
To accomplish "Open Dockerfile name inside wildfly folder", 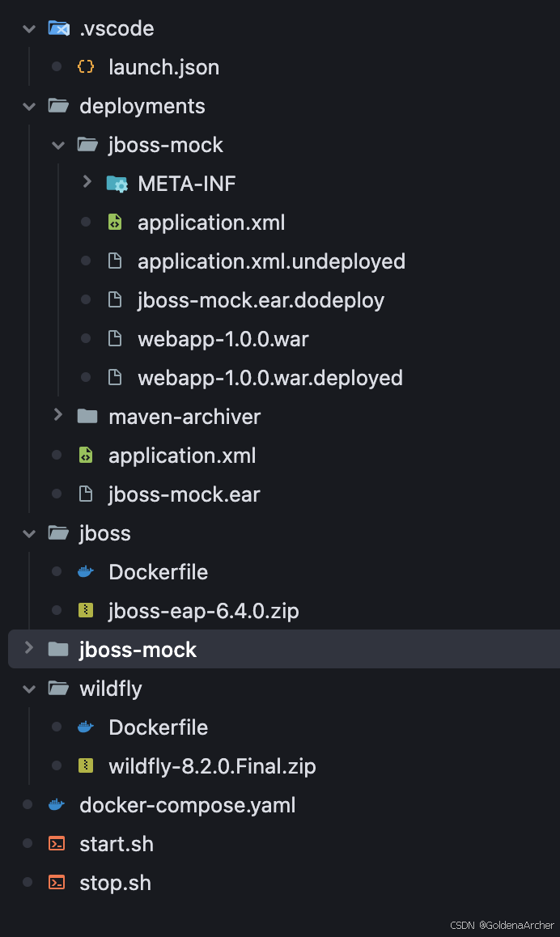I will [x=159, y=727].
